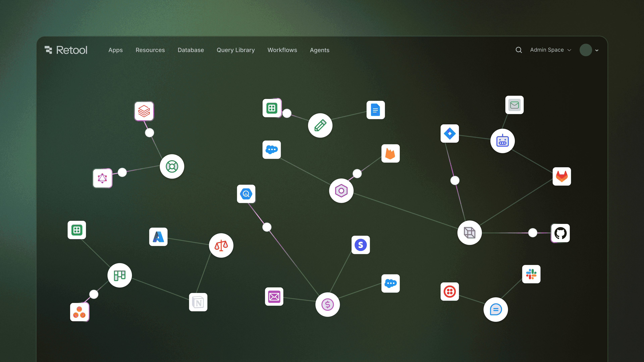The height and width of the screenshot is (362, 644).
Task: Open the Database tab
Action: [191, 50]
